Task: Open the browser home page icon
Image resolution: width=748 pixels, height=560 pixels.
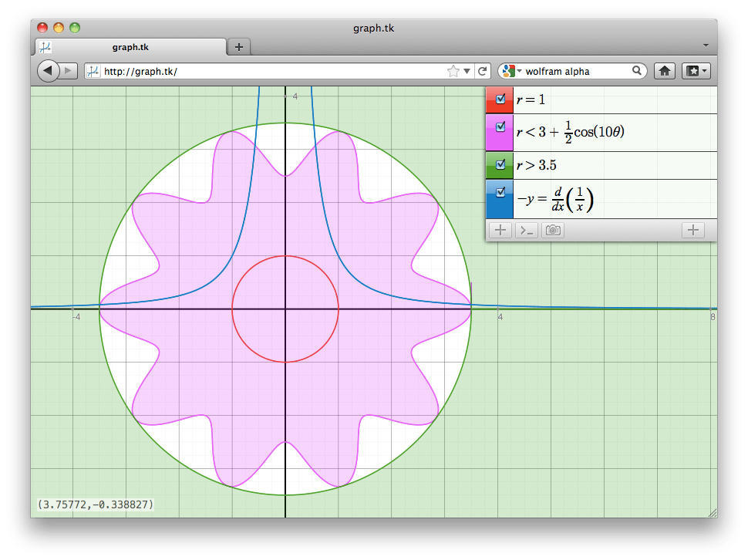Action: click(665, 71)
